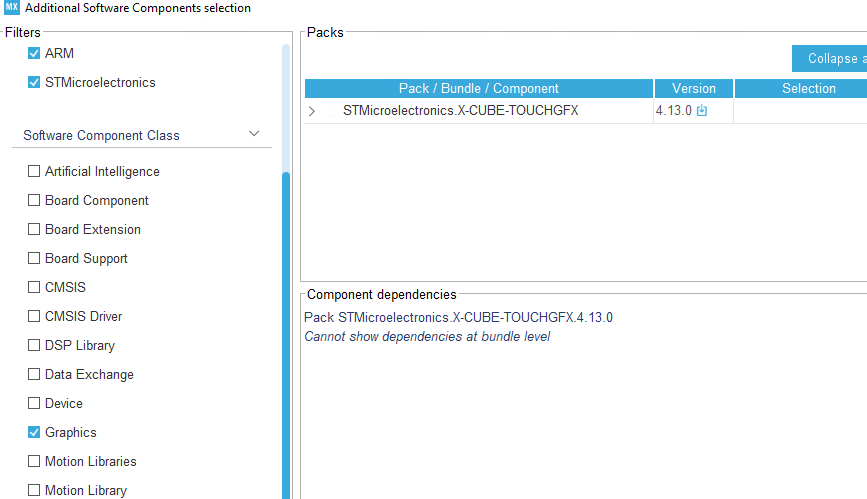Image resolution: width=867 pixels, height=499 pixels.
Task: Tick the Board Support checkbox
Action: pyautogui.click(x=34, y=258)
